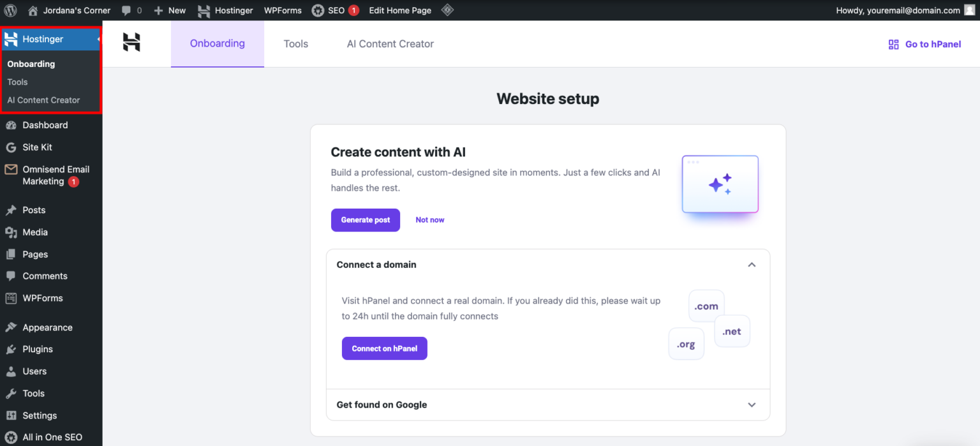Viewport: 980px width, 446px height.
Task: Dismiss AI content with Not now
Action: tap(429, 219)
